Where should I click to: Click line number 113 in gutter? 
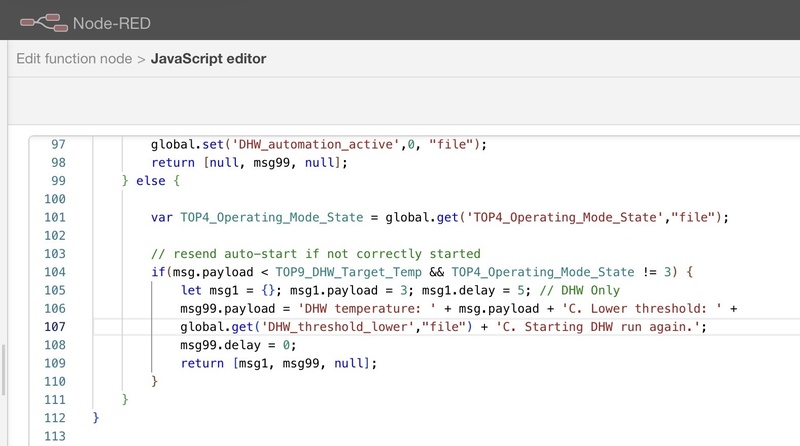tap(55, 436)
